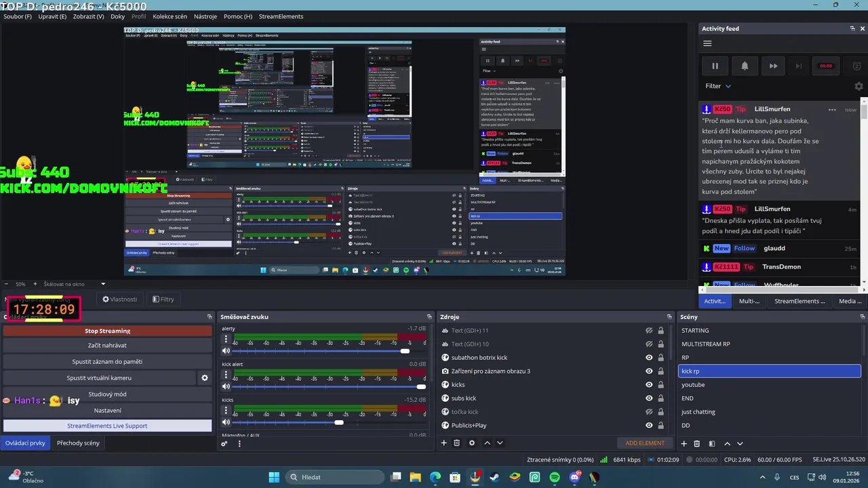Open Filtry for the selected source

163,299
